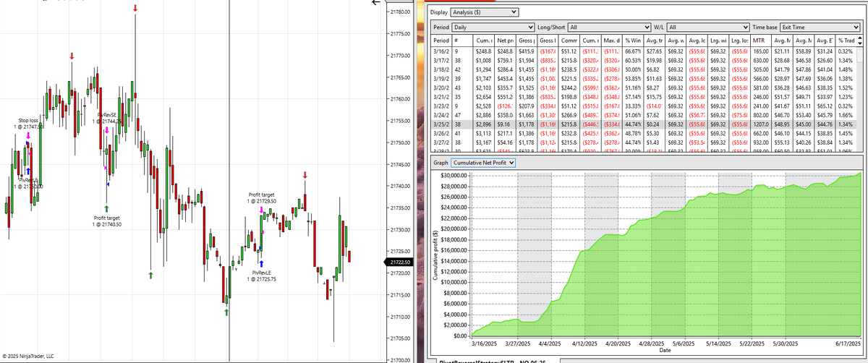Select the 3/23/2 period row
The height and width of the screenshot is (363, 868).
pos(643,106)
